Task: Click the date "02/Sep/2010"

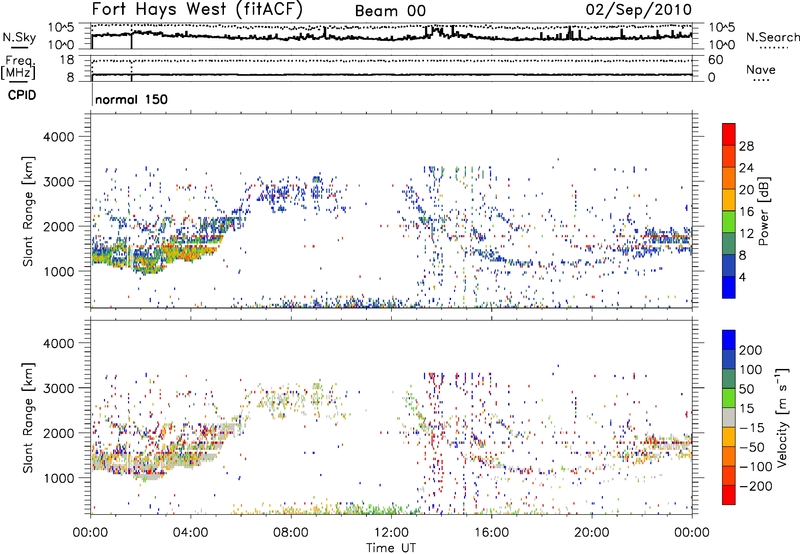Action: (x=639, y=10)
